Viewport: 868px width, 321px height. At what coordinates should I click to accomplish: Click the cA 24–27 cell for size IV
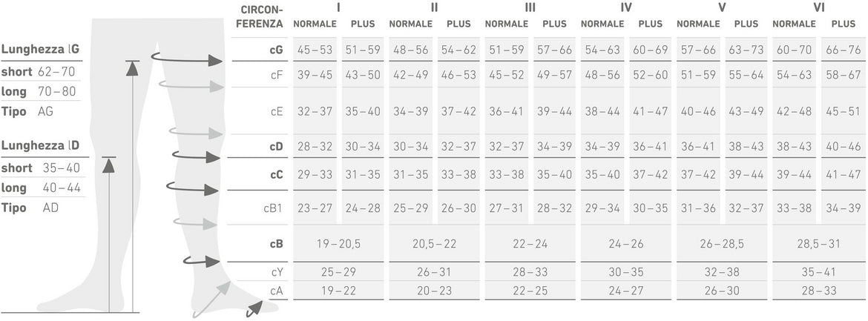(626, 291)
